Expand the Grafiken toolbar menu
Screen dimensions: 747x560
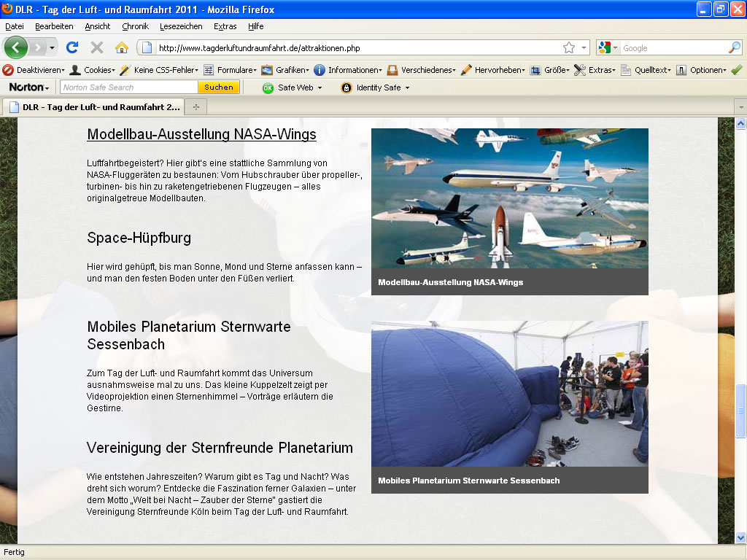click(285, 70)
